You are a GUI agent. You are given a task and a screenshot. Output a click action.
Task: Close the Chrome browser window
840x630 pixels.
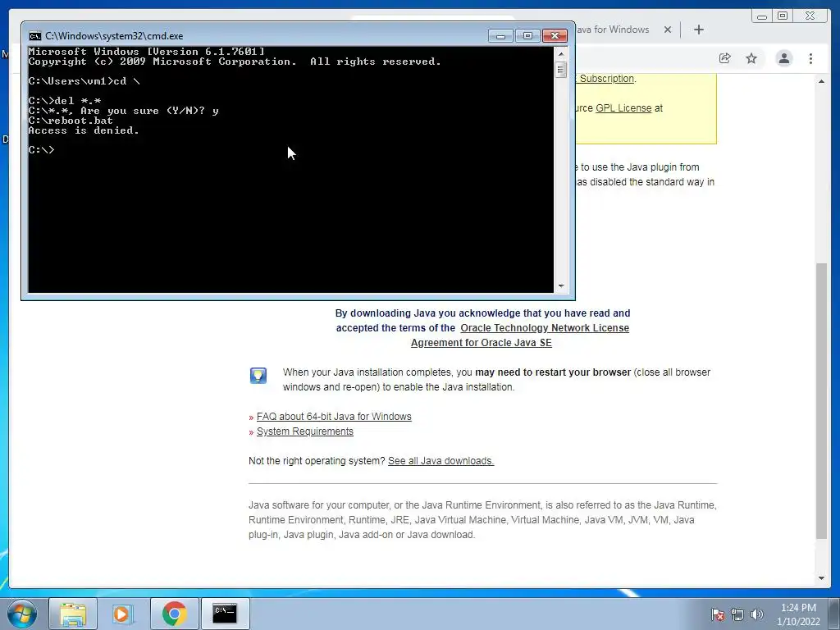810,16
